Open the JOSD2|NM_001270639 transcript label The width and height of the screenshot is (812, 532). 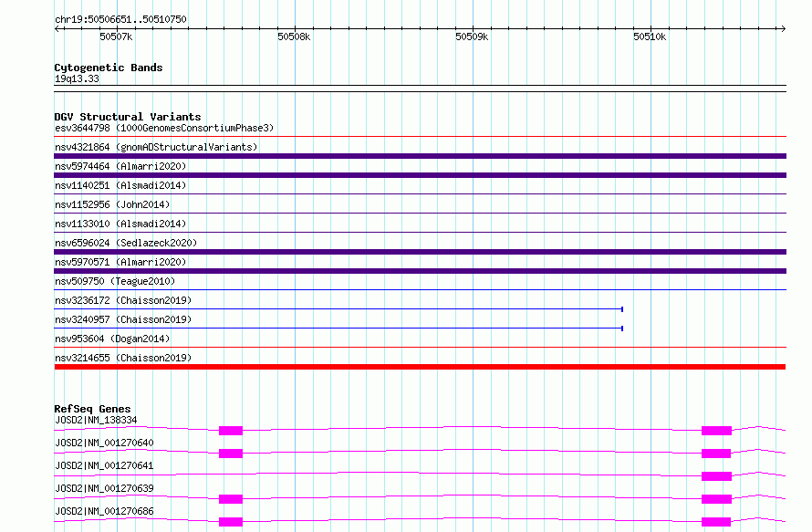click(104, 488)
